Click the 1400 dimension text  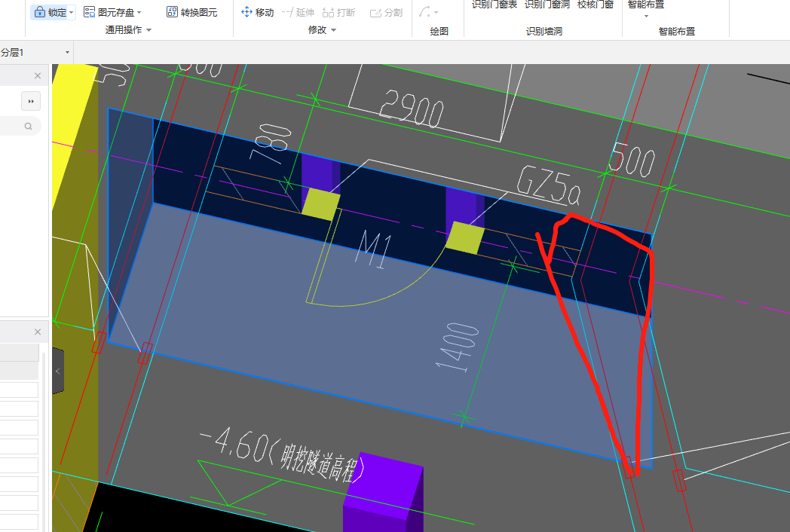click(x=458, y=348)
